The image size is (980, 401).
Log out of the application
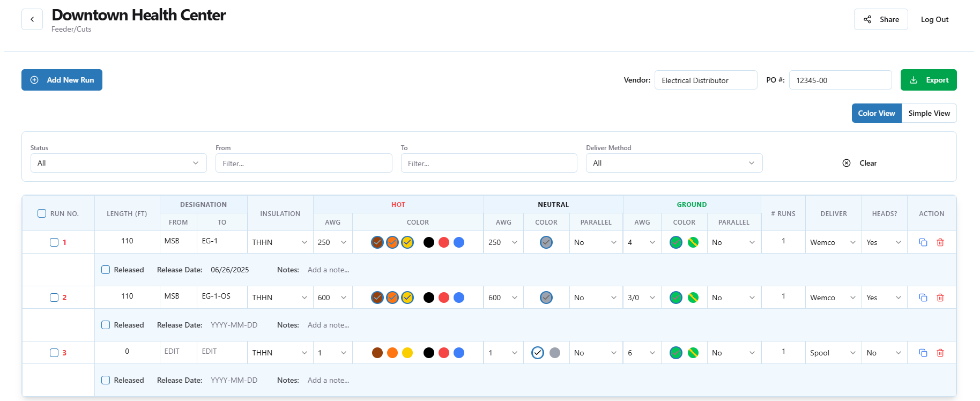tap(934, 19)
